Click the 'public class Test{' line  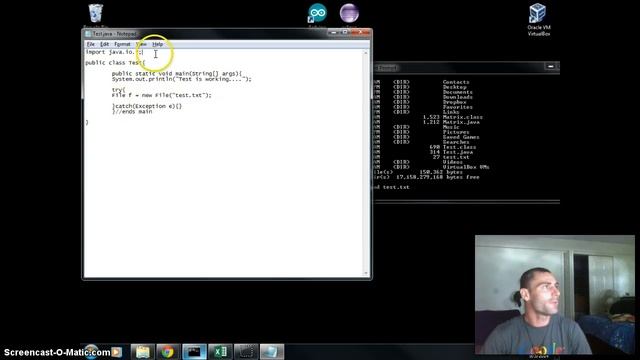(x=115, y=63)
